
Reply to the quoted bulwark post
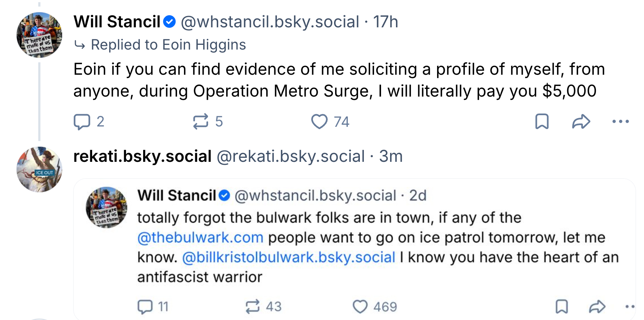(145, 307)
